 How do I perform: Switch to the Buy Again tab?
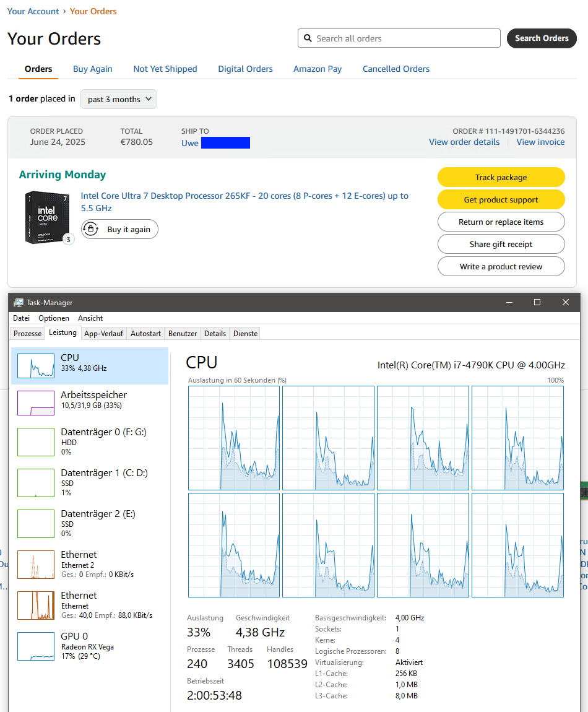click(93, 69)
